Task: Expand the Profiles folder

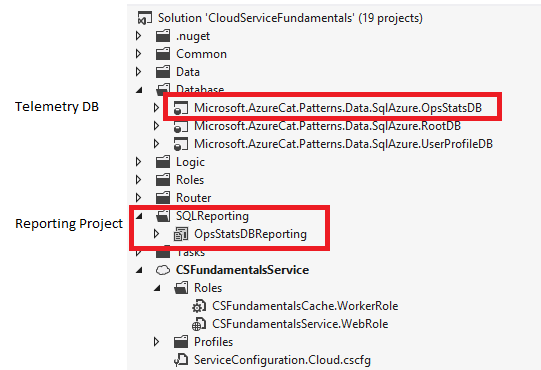Action: (157, 342)
